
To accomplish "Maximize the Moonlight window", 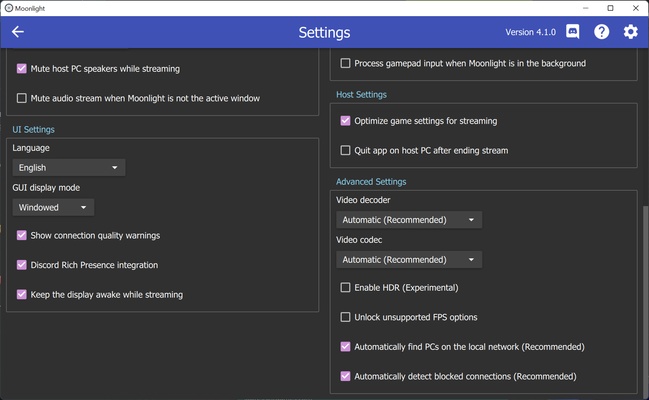I will (x=610, y=7).
